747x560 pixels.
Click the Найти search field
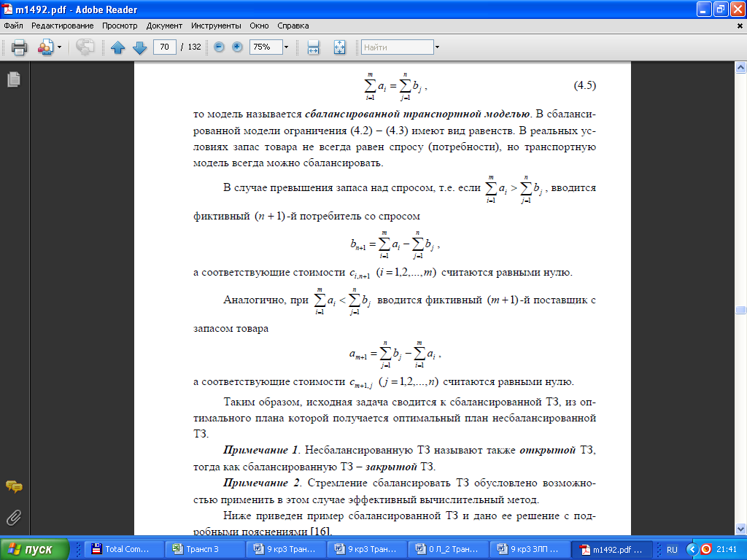coord(398,47)
